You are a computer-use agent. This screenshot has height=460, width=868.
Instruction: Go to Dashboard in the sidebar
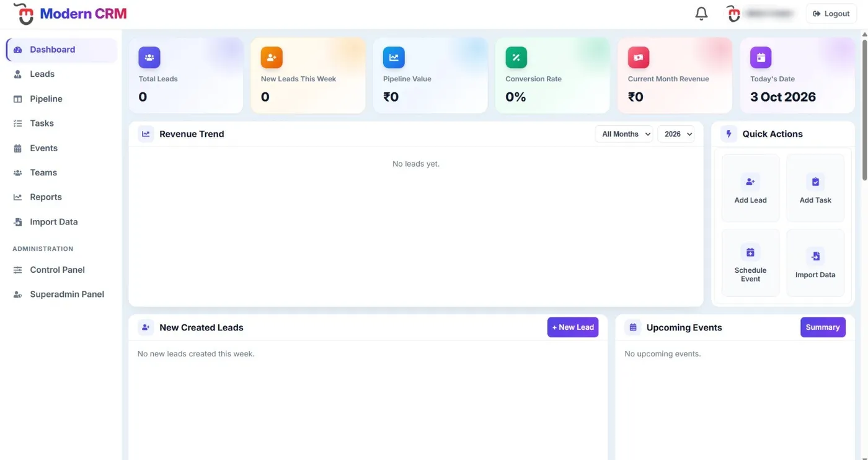coord(61,50)
